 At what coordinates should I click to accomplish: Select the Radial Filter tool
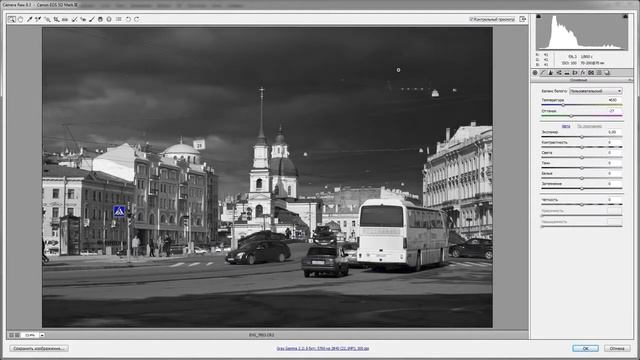pos(109,19)
